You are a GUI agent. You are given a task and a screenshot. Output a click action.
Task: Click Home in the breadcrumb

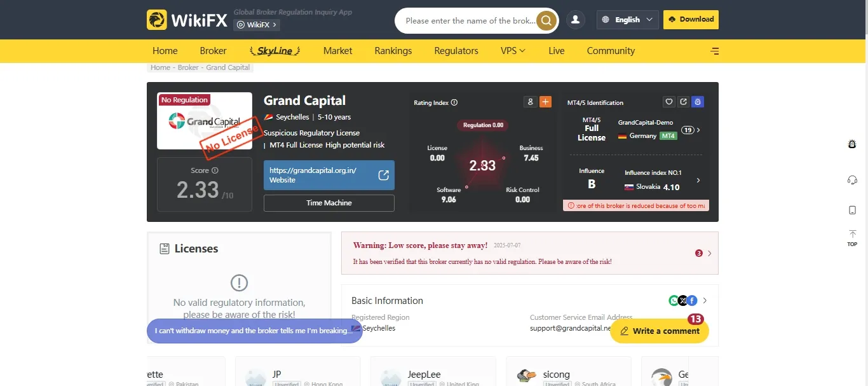(x=160, y=67)
